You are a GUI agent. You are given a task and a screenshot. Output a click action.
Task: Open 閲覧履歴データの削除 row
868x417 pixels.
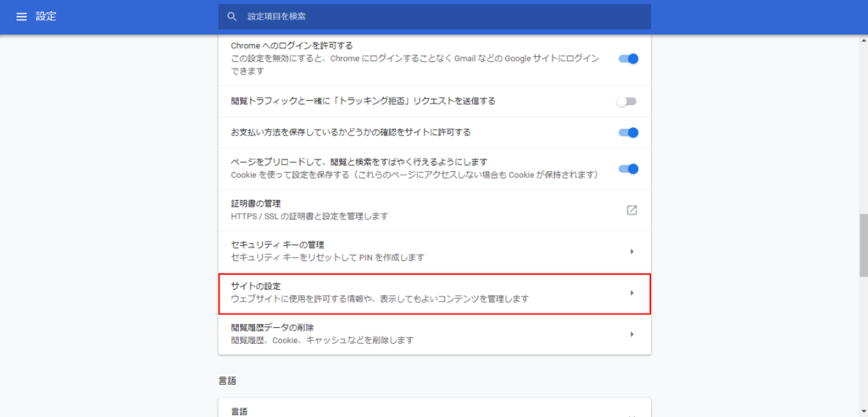point(435,335)
